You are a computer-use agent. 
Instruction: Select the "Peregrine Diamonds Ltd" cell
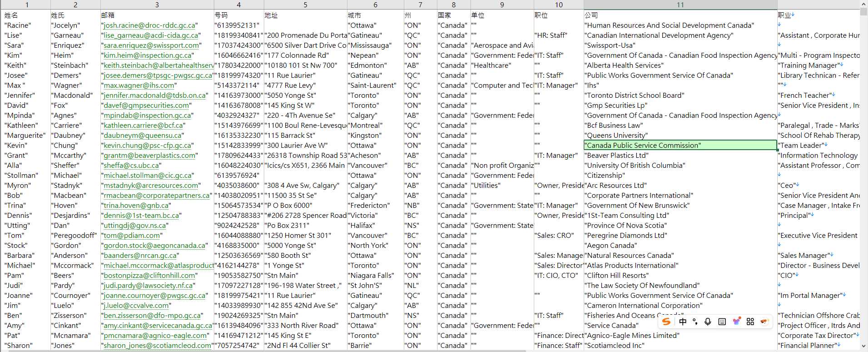point(680,236)
